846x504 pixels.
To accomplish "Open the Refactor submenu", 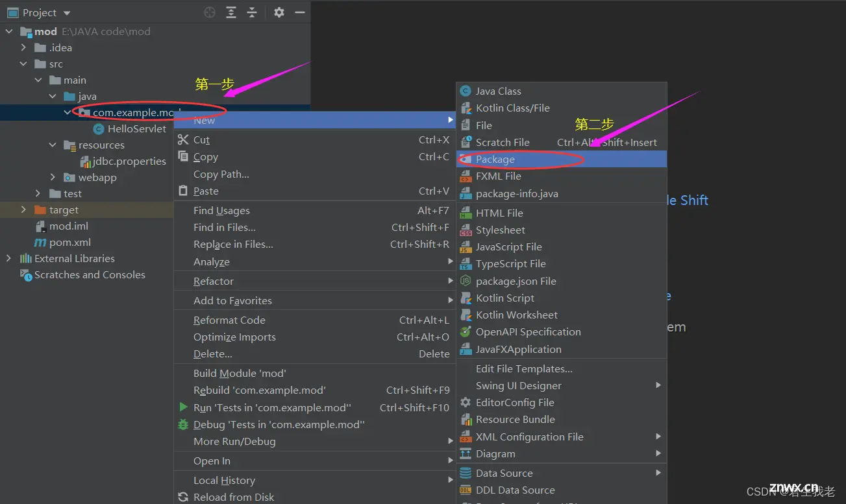I will tap(314, 281).
